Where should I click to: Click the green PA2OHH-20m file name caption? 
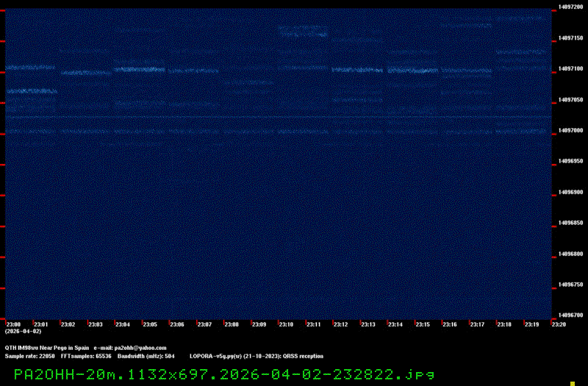click(x=224, y=374)
